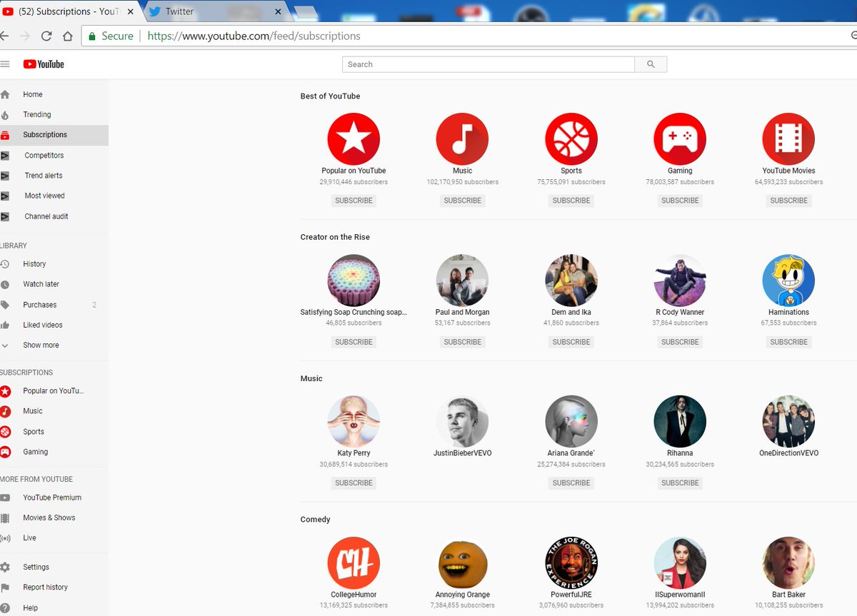Open the Settings gear in the sidebar

pyautogui.click(x=5, y=567)
